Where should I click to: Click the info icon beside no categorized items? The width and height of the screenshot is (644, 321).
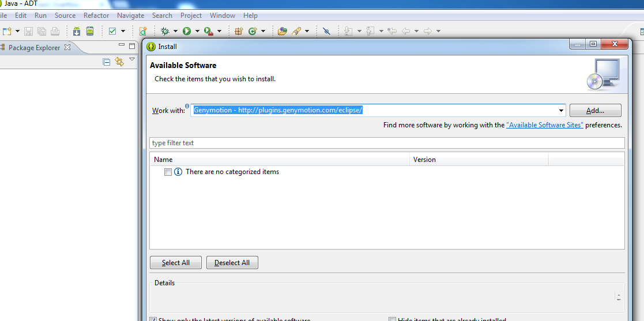(178, 172)
